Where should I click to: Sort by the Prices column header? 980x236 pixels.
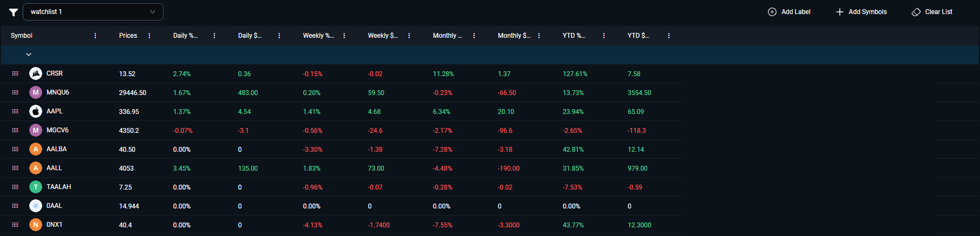click(128, 36)
